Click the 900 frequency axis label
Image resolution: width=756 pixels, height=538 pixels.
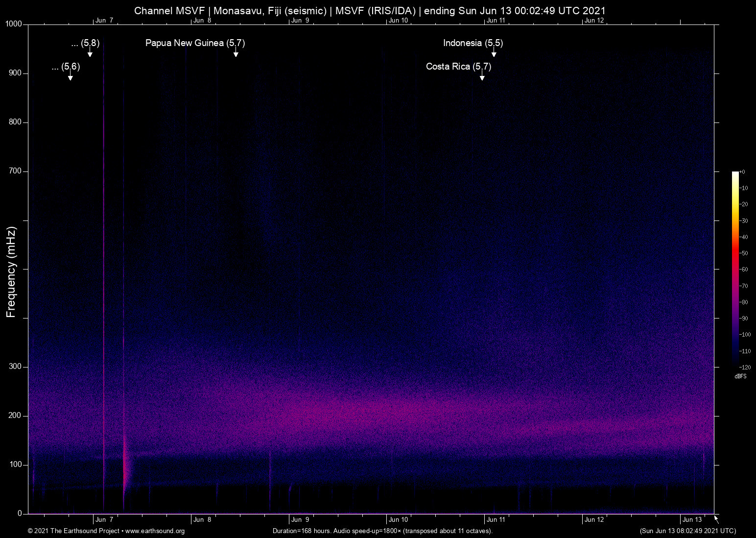16,73
